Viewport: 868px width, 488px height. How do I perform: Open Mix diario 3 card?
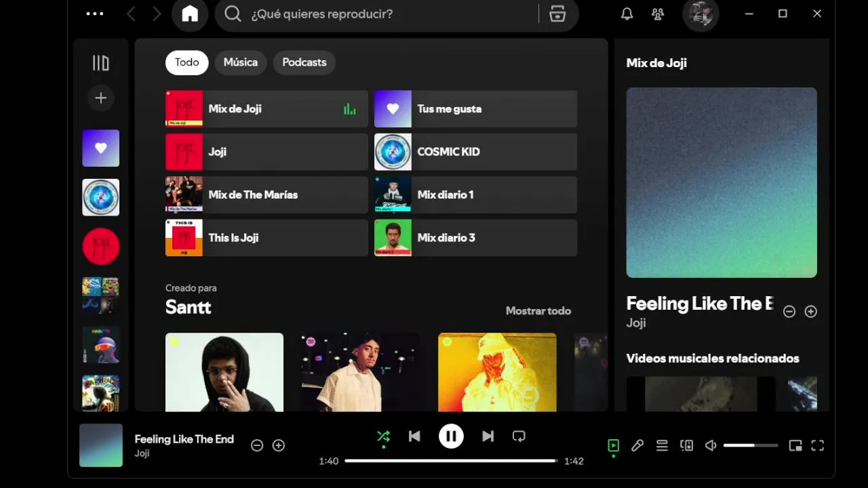point(475,238)
